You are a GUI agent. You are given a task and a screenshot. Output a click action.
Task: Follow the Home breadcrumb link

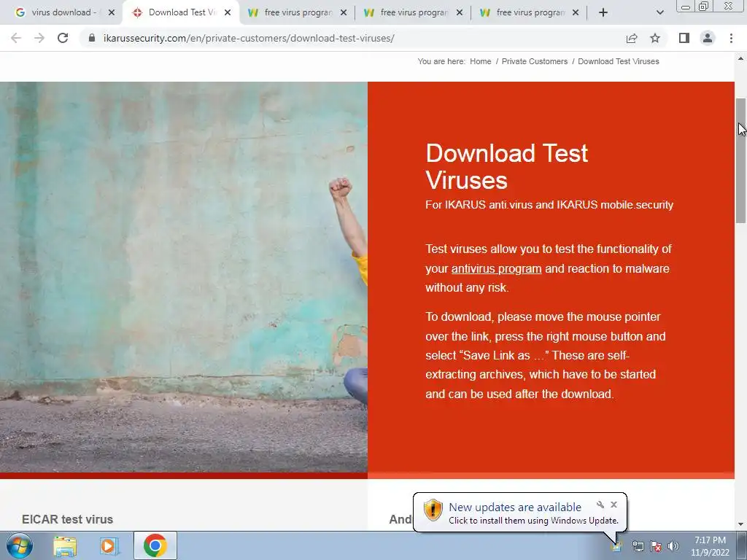[x=480, y=61]
